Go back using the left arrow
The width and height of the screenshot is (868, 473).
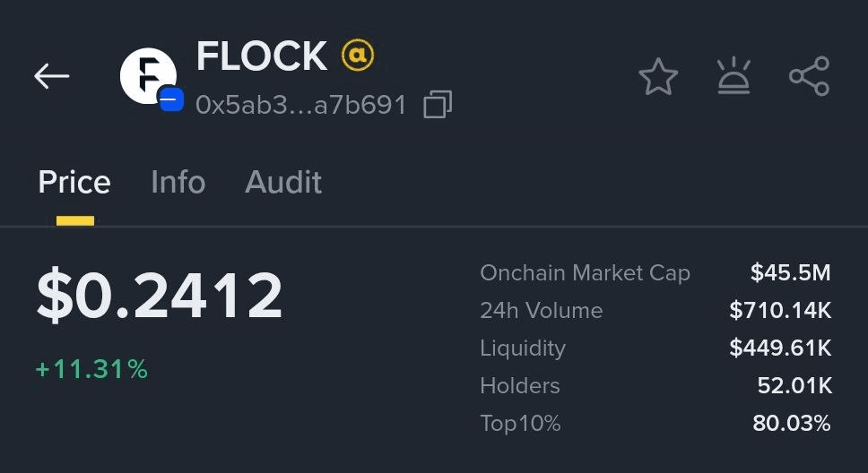click(x=51, y=76)
